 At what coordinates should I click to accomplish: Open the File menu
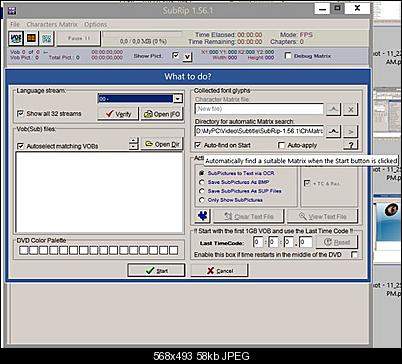point(15,25)
